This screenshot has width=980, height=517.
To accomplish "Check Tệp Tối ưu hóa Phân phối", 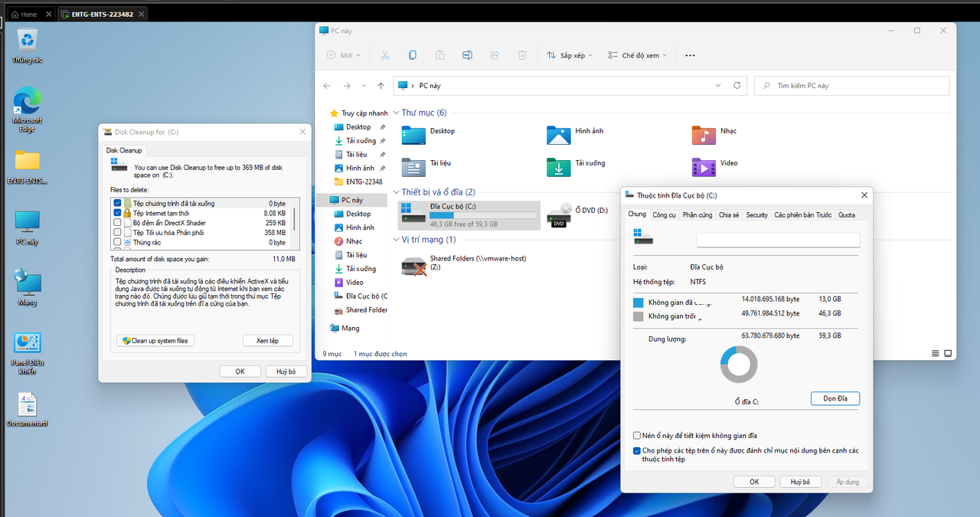I will 117,233.
